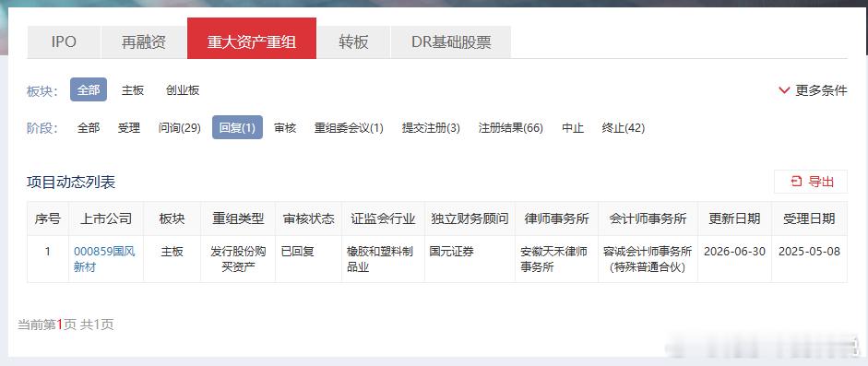Screen dimensions: 868x366
Task: Click the 证监会行业 column header
Action: point(383,218)
